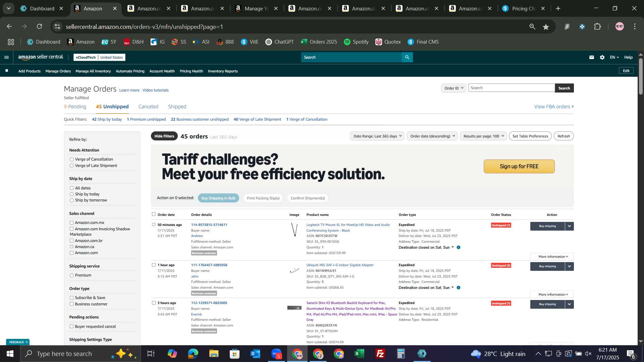
Task: Check Amazon.com.mx sales channel
Action: point(71,223)
